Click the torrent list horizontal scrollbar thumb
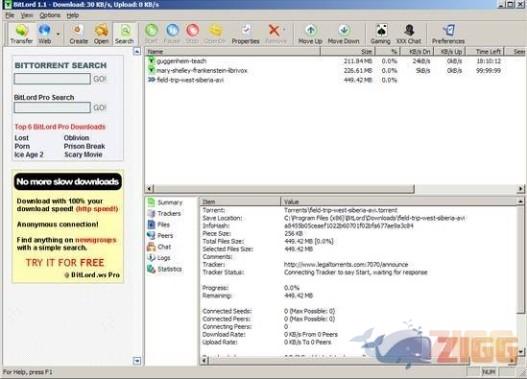Image resolution: width=527 pixels, height=379 pixels. tap(284, 189)
